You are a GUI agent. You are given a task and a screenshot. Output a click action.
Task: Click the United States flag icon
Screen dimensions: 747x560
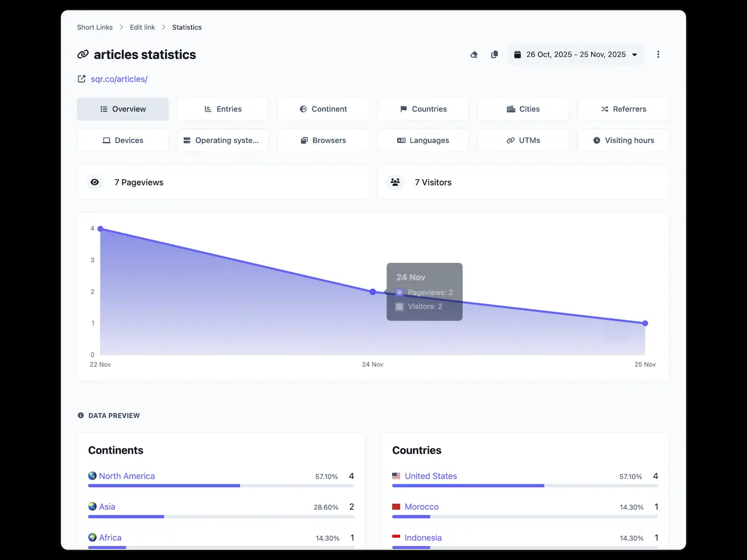[396, 476]
